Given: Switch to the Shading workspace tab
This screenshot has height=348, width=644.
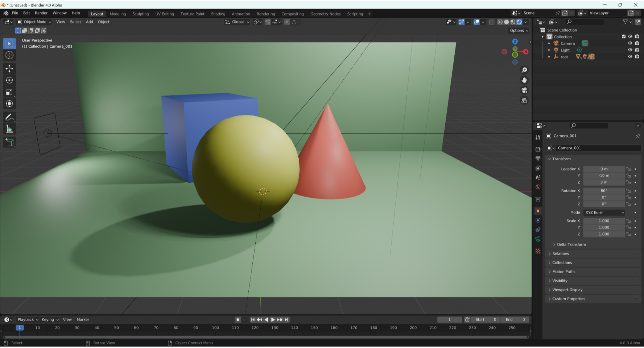Looking at the screenshot, I should (x=218, y=14).
